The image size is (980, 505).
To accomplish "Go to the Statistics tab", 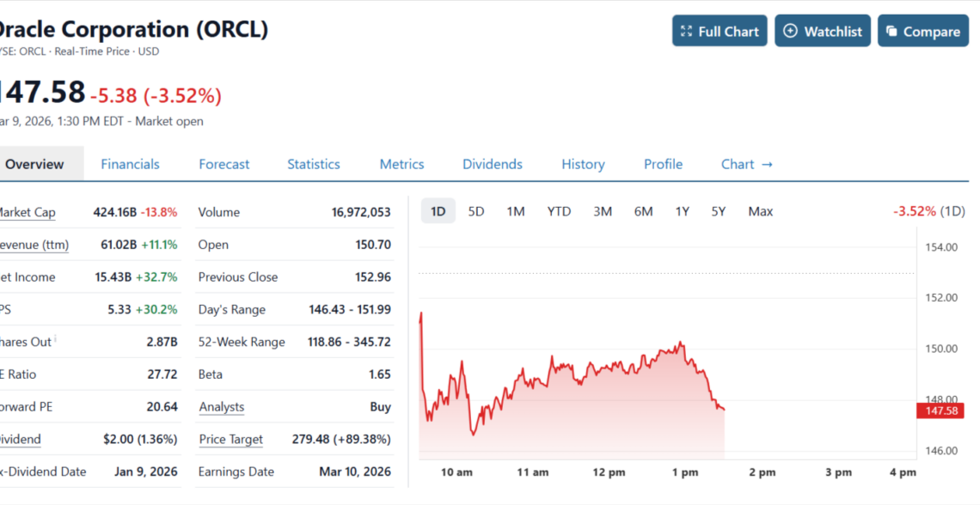I will click(313, 164).
